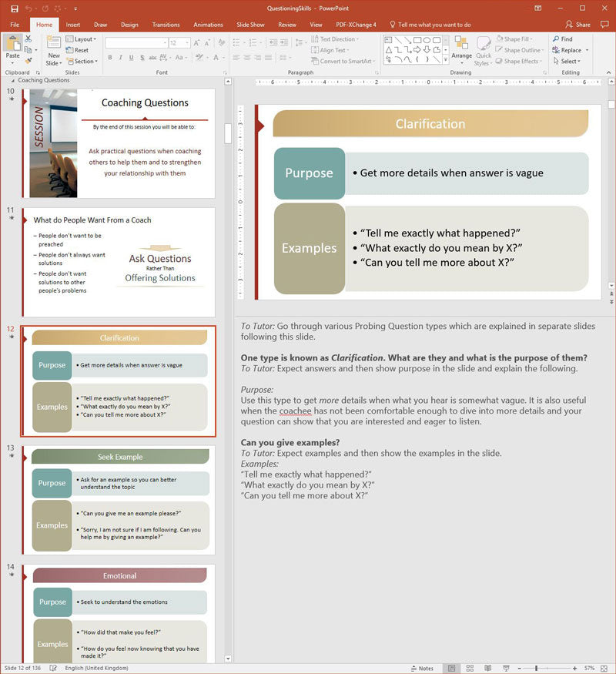The height and width of the screenshot is (674, 616).
Task: Toggle Italic formatting
Action: [121, 57]
